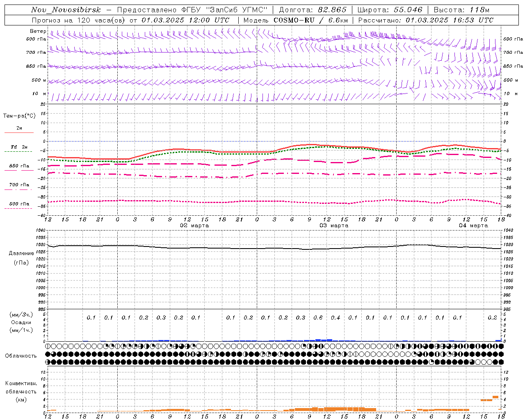Viewport: 525px width, 420px height.
Task: Click the 700 гПа temperature legend entry
Action: pyautogui.click(x=19, y=185)
